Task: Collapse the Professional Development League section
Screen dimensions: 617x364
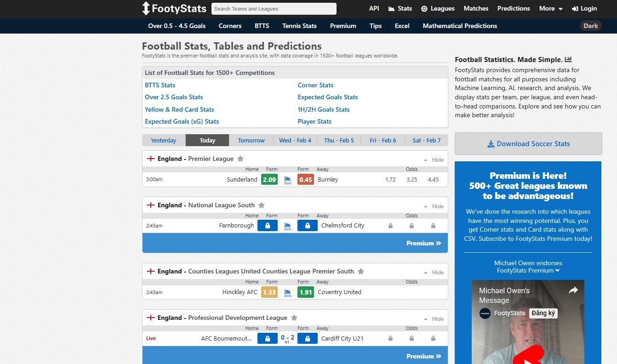Action: point(434,319)
